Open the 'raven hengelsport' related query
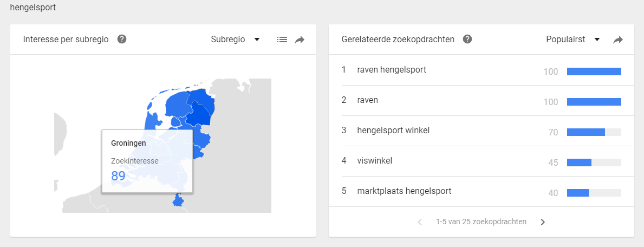The image size is (644, 247). 392,70
